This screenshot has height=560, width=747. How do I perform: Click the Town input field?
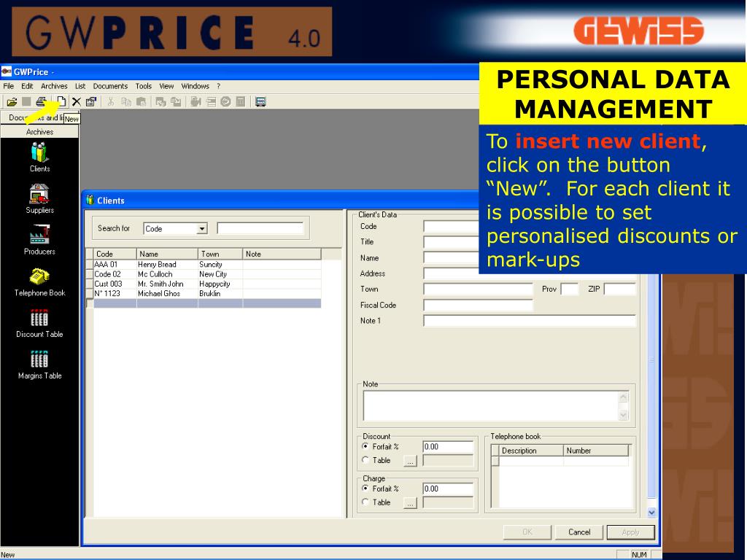pyautogui.click(x=479, y=289)
